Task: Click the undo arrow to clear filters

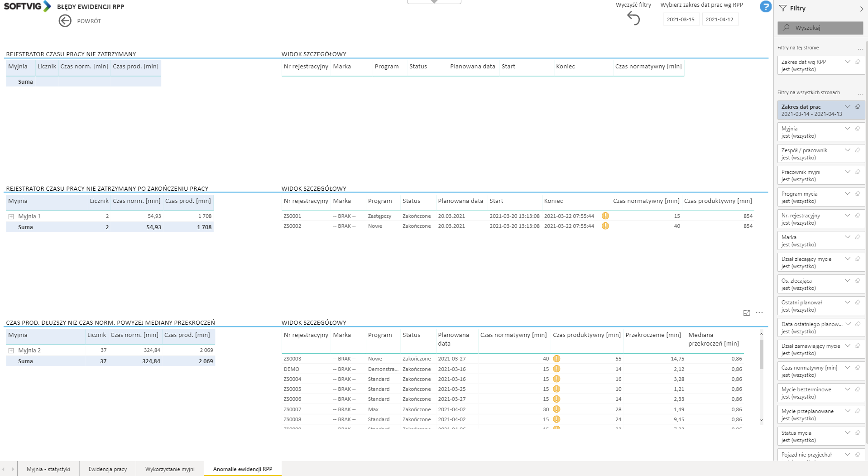Action: click(x=633, y=18)
